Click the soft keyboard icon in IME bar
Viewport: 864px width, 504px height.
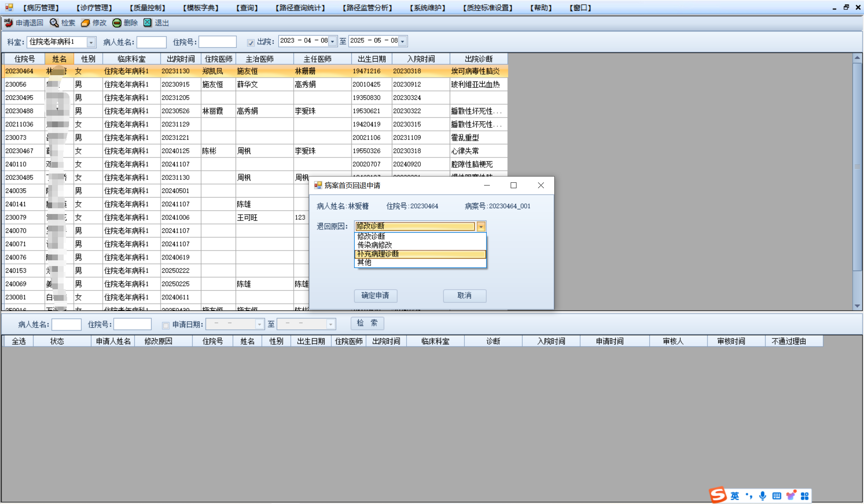(777, 496)
